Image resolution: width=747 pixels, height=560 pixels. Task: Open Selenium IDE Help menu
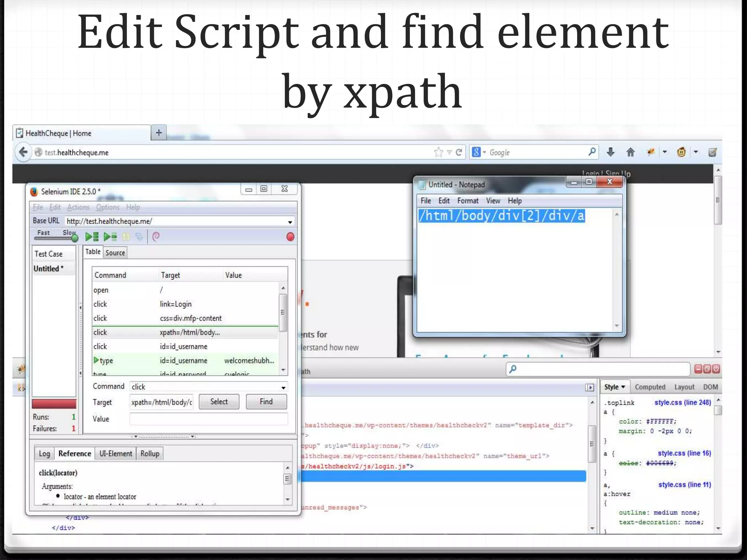133,207
